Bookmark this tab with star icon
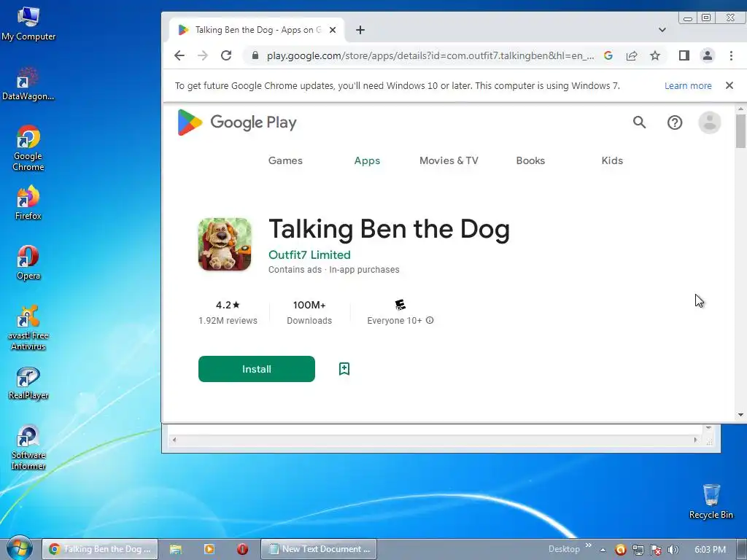The width and height of the screenshot is (747, 560). [x=655, y=55]
